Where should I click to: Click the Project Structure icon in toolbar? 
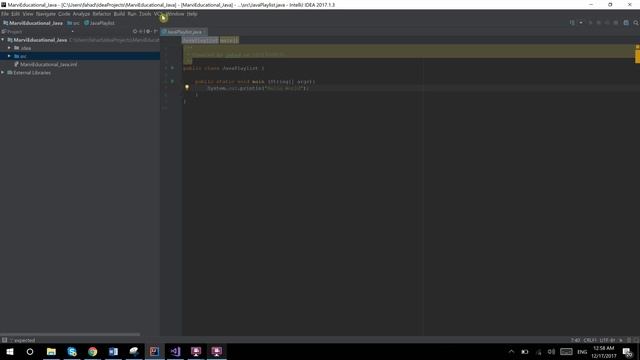[x=626, y=23]
